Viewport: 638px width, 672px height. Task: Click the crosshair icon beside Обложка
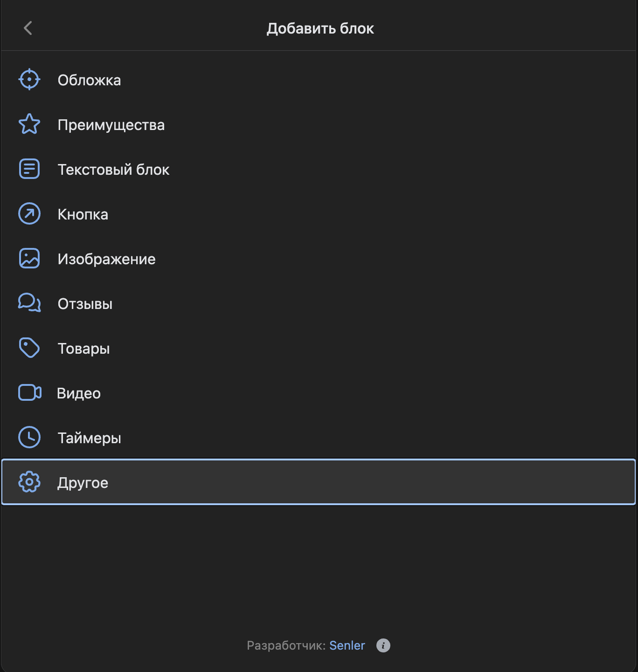29,80
